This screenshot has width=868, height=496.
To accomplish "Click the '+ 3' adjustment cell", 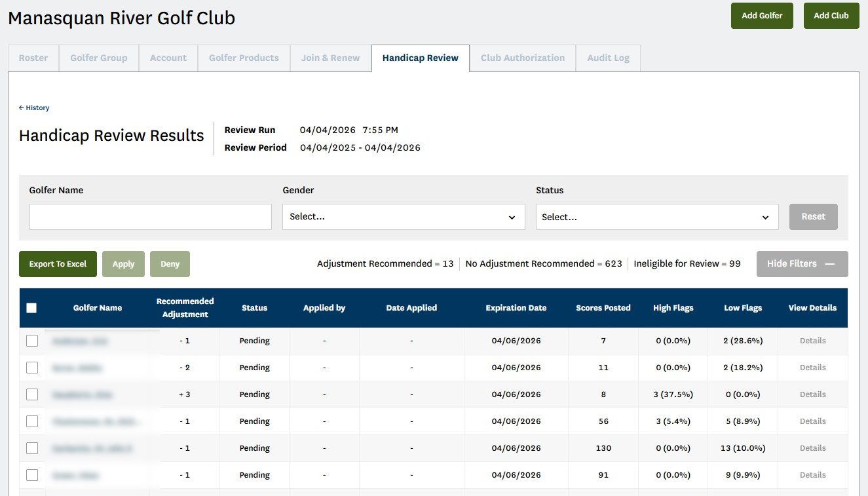I will [185, 394].
